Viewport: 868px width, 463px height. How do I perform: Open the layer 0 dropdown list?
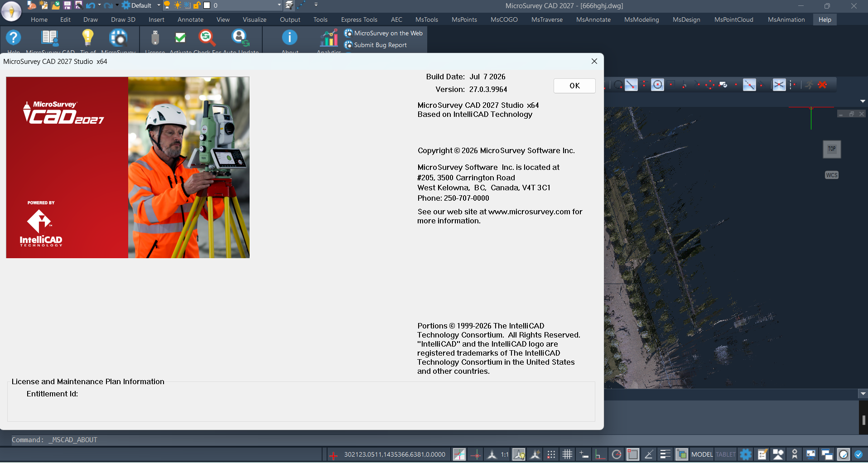(x=279, y=5)
